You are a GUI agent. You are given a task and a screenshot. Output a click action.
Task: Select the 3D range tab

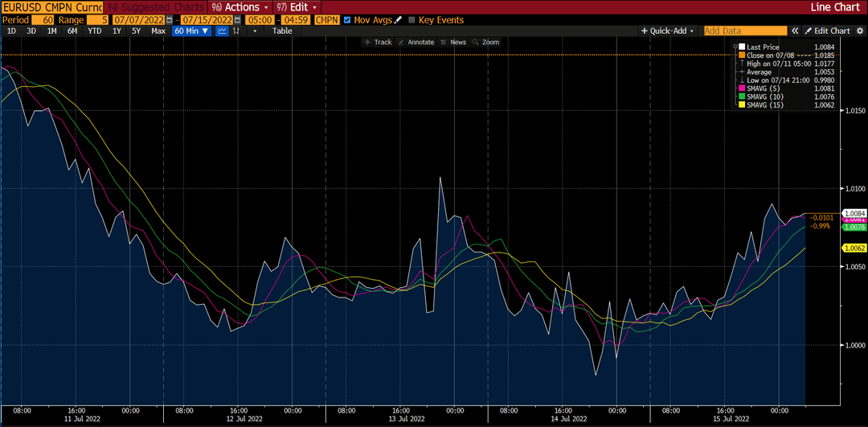(x=31, y=31)
